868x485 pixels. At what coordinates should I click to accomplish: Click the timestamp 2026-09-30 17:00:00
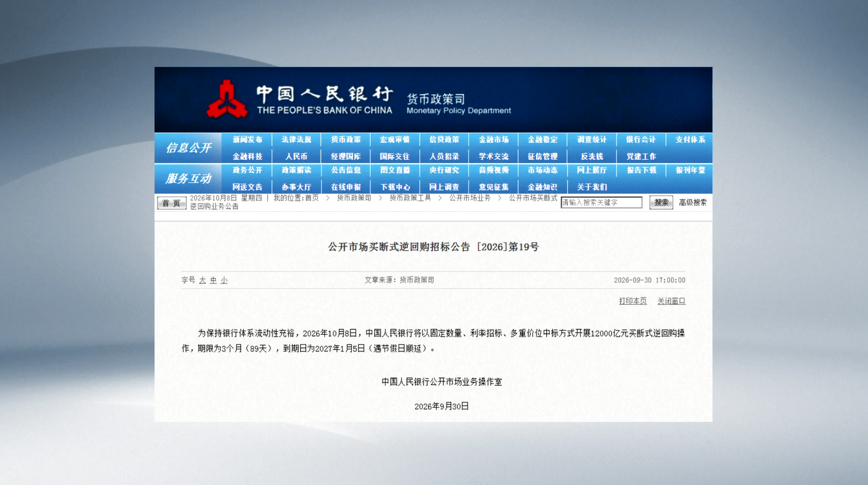649,280
